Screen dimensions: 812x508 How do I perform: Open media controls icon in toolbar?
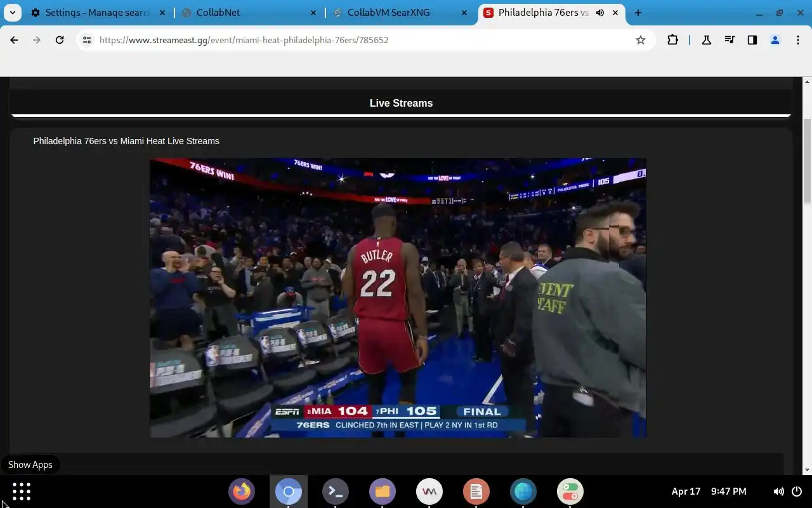(x=730, y=40)
